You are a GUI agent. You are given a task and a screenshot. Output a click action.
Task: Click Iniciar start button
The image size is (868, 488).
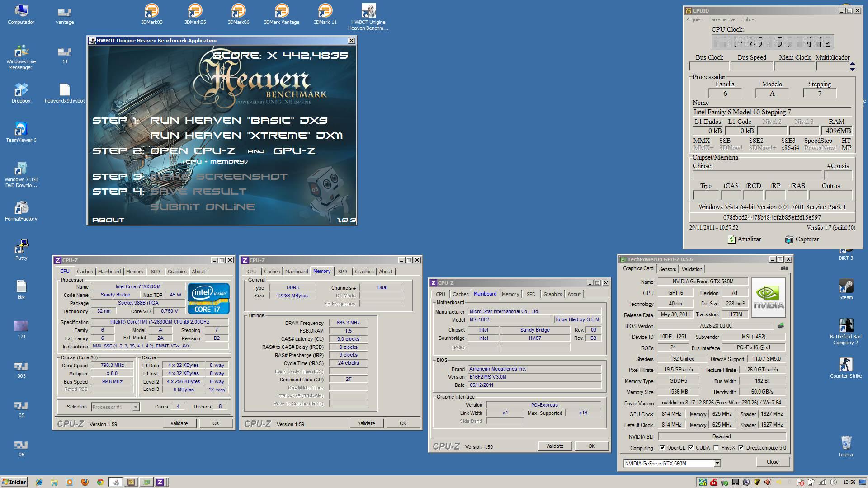[14, 482]
